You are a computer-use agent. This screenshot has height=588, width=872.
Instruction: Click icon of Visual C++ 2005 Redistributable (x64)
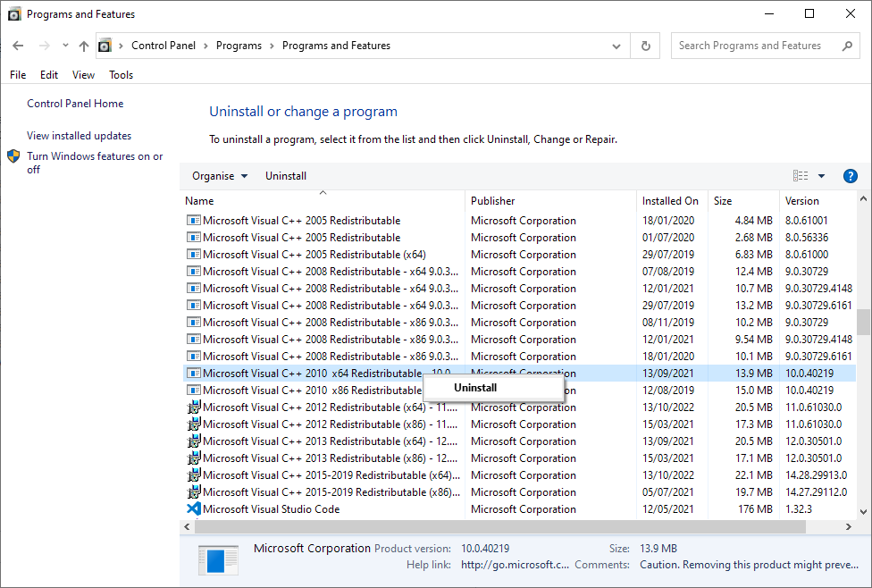click(x=194, y=254)
